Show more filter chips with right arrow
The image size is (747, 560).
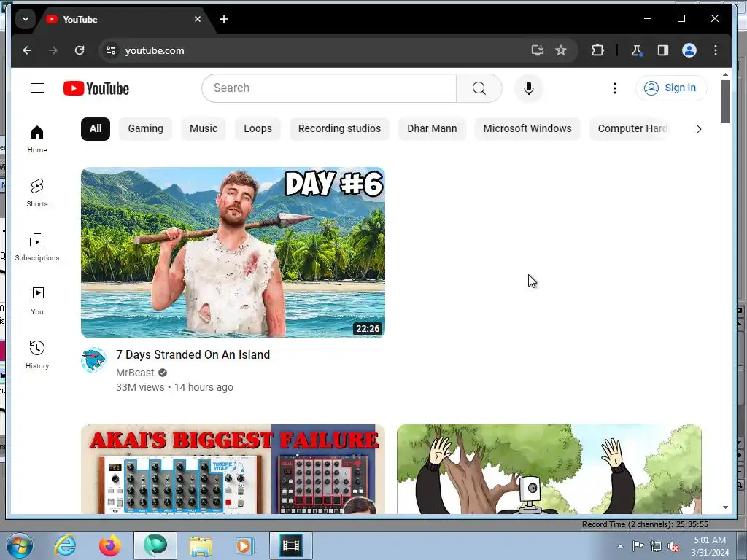click(698, 129)
